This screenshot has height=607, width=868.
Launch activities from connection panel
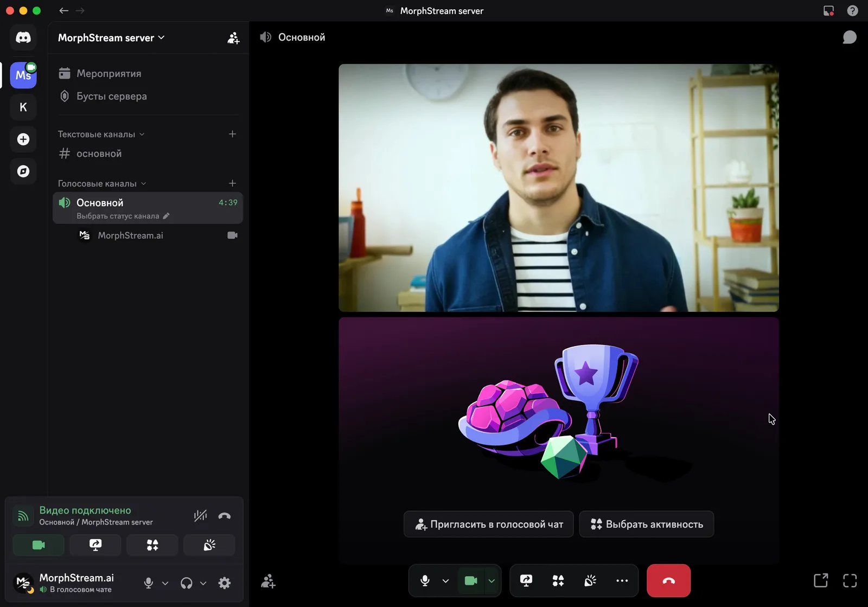point(152,545)
